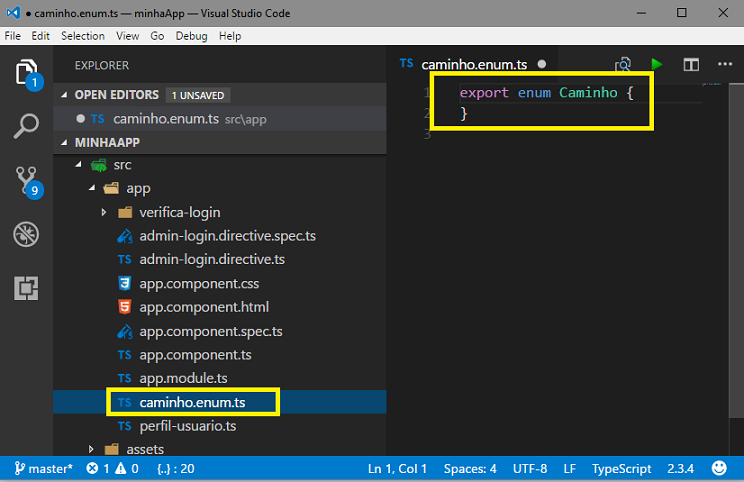The image size is (744, 482).
Task: Click the src folder icon
Action: [99, 165]
